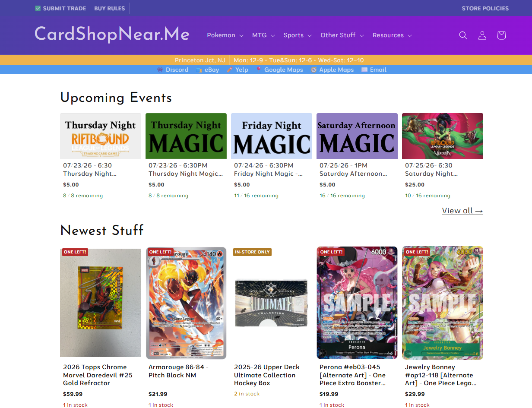Image resolution: width=532 pixels, height=408 pixels.
Task: Click 07/25/26 Saturday Afternoon event title
Action: tap(353, 169)
